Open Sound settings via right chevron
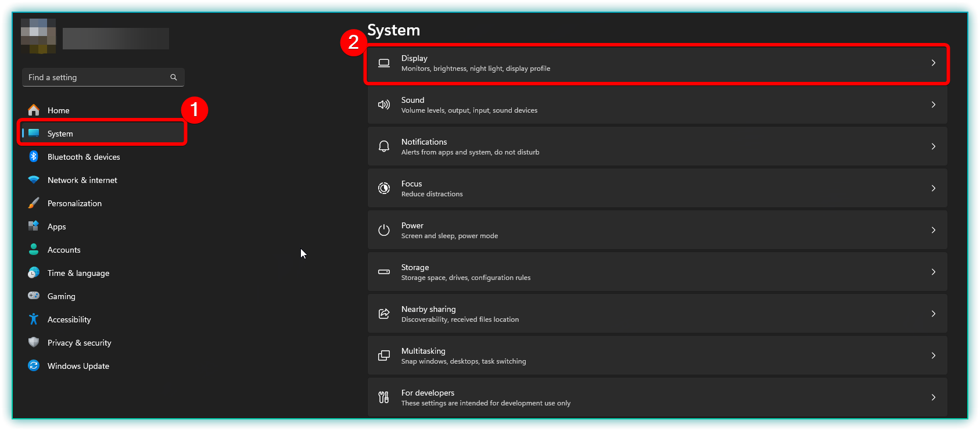Screen dimensions: 980x431 [933, 105]
